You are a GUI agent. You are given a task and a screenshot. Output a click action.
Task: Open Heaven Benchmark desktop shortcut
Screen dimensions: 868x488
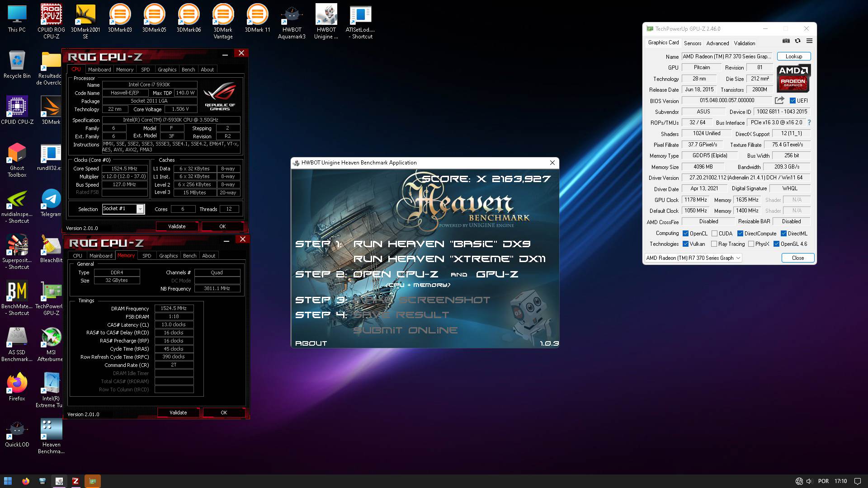[51, 437]
